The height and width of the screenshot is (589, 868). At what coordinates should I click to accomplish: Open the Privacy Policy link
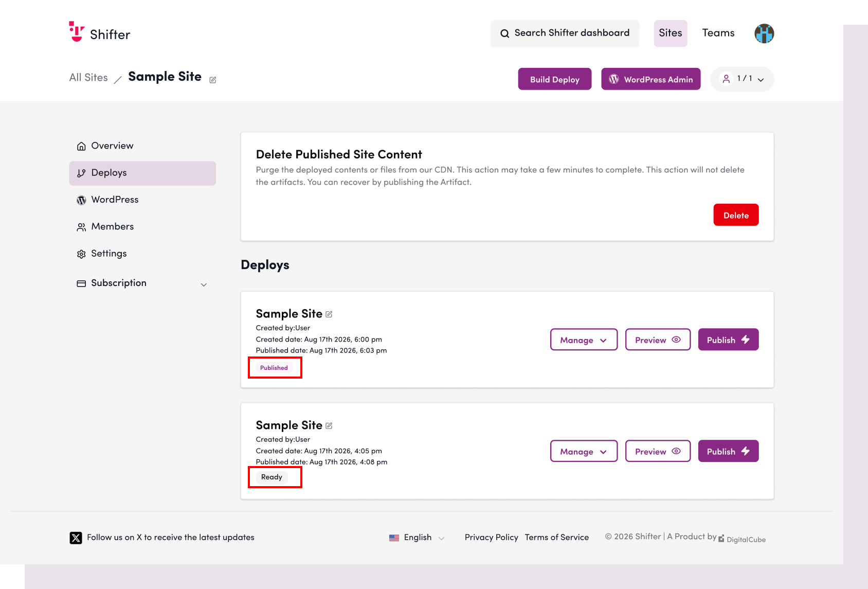(491, 538)
